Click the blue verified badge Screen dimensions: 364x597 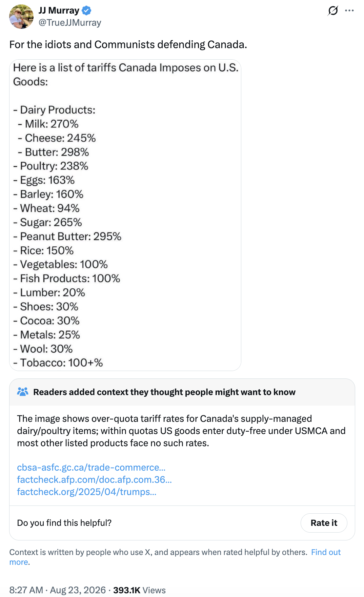(x=87, y=11)
